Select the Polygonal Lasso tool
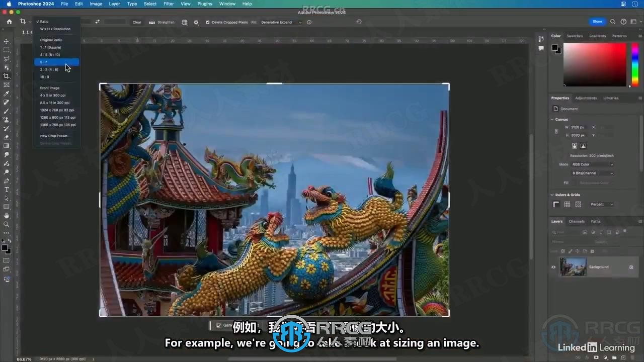This screenshot has height=362, width=644. (7, 59)
